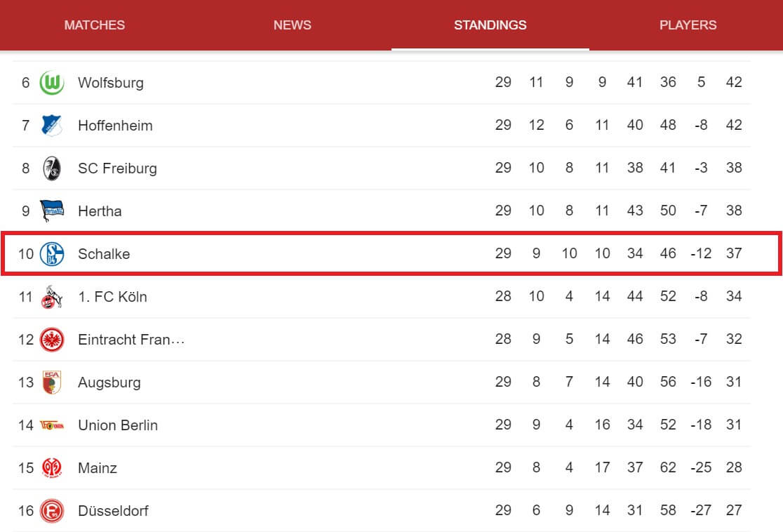Image resolution: width=783 pixels, height=532 pixels.
Task: Open the Schalke club crest
Action: pos(52,254)
